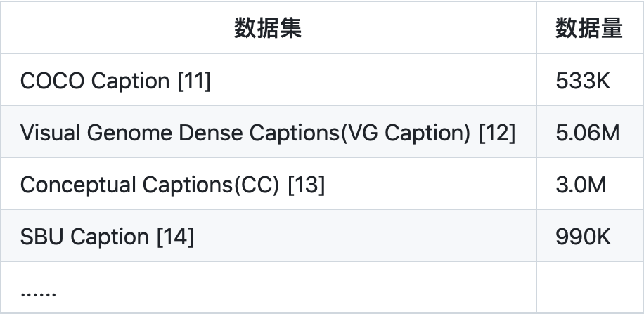Image resolution: width=644 pixels, height=316 pixels.
Task: Click the ellipsis row at table bottom
Action: [x=268, y=287]
